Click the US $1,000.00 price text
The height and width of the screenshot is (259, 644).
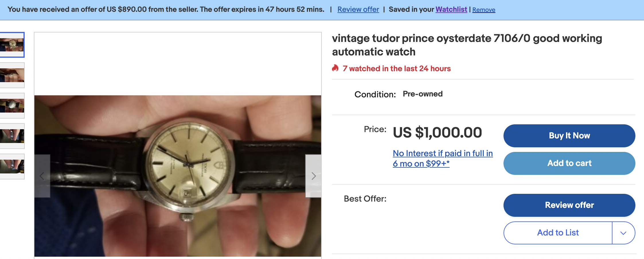(437, 133)
